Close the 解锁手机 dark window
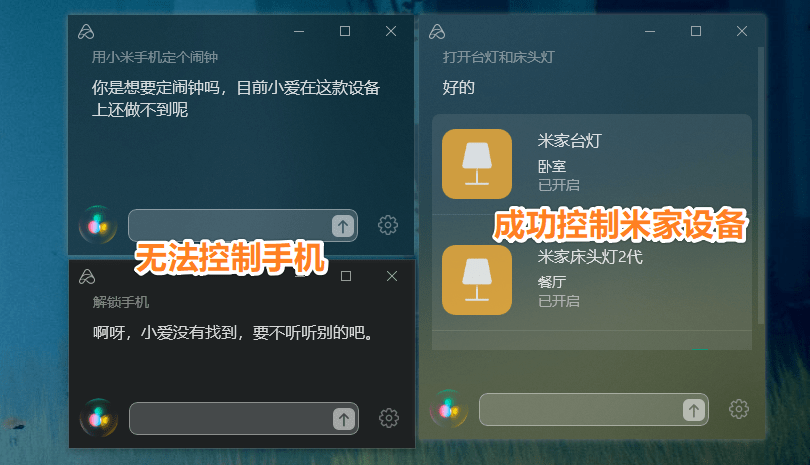 tap(392, 276)
